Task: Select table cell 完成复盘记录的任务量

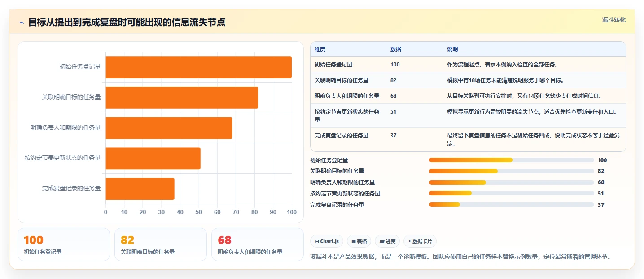Action: (x=342, y=136)
